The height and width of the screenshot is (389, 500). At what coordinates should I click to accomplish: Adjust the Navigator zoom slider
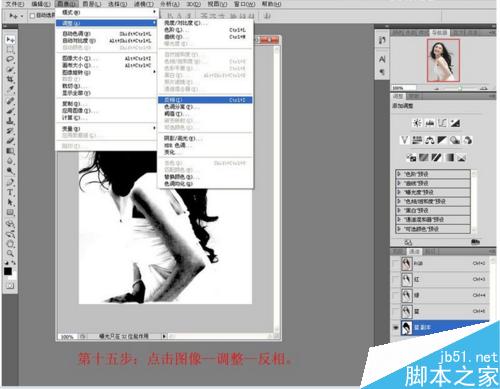click(460, 88)
